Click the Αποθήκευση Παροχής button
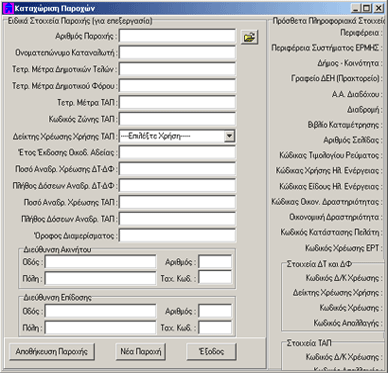Viewport: 388px width, 373px height. (x=52, y=351)
